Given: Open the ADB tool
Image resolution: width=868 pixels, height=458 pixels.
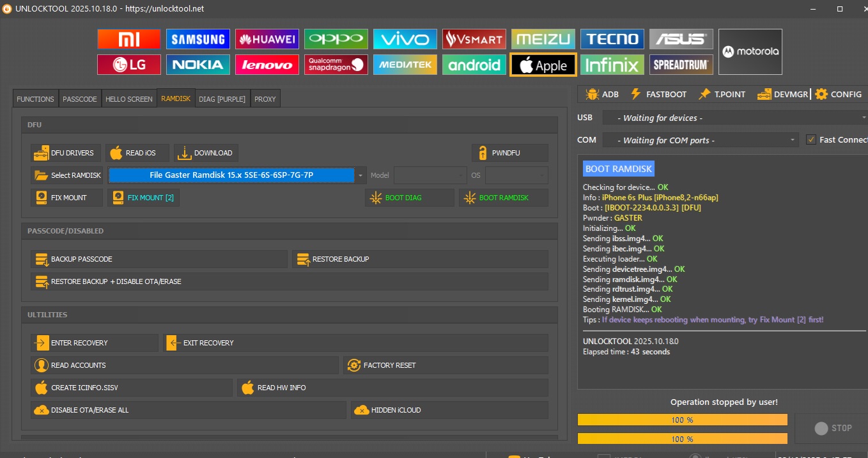Looking at the screenshot, I should point(601,94).
